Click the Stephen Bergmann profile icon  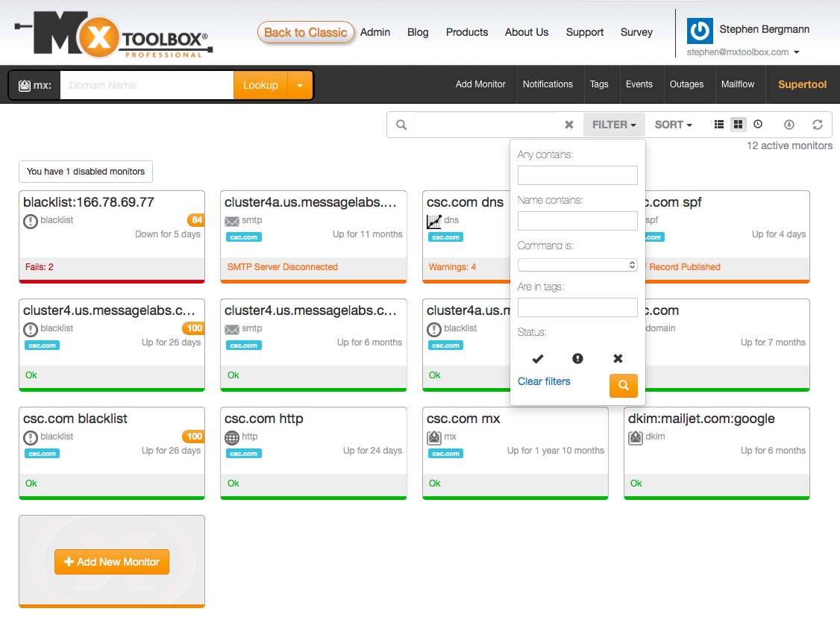coord(699,31)
